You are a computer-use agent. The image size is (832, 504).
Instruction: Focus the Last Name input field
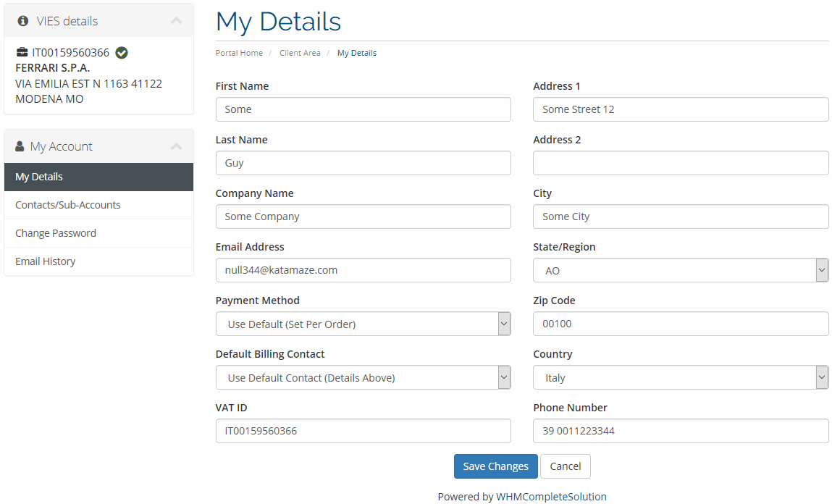click(364, 163)
